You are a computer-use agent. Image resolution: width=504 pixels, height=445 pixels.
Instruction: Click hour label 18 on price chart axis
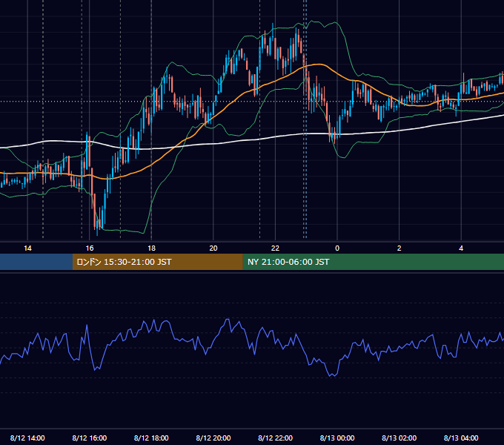pos(151,248)
